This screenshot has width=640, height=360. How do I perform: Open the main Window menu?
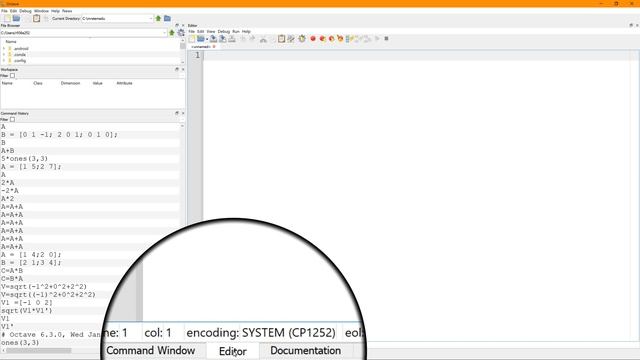[x=41, y=11]
